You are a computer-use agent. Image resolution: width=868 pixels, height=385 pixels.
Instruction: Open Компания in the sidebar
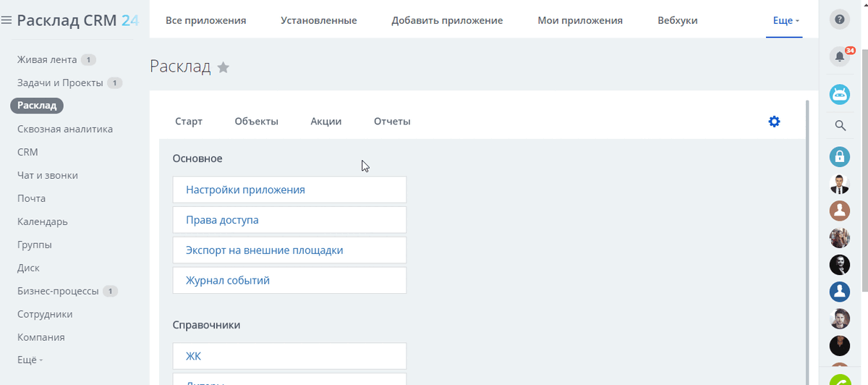tap(41, 337)
